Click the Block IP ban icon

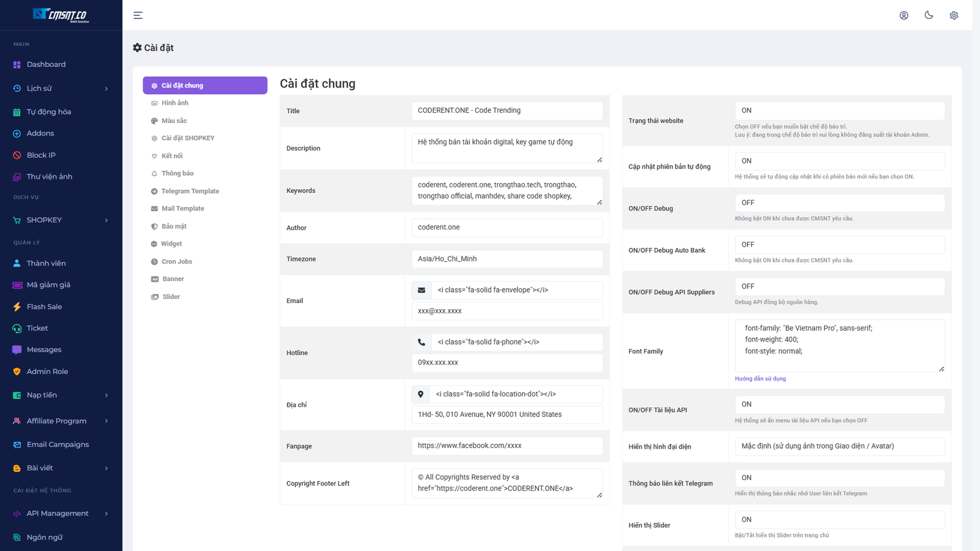(x=17, y=156)
